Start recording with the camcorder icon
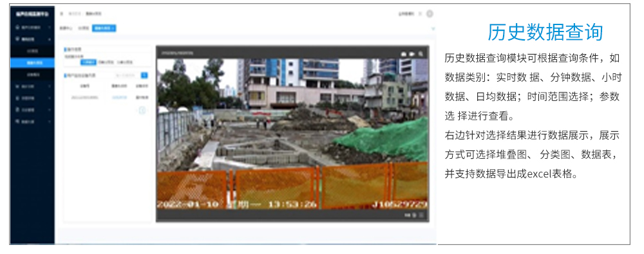 [x=412, y=54]
